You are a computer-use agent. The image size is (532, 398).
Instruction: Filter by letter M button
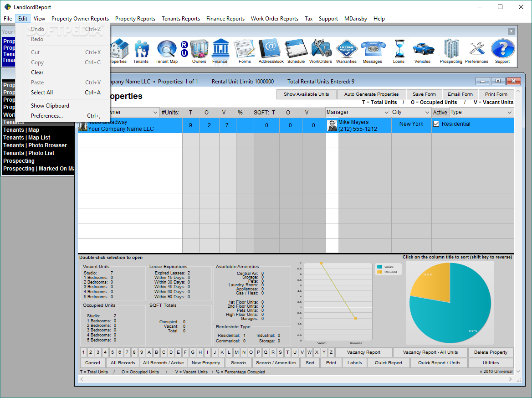click(236, 352)
